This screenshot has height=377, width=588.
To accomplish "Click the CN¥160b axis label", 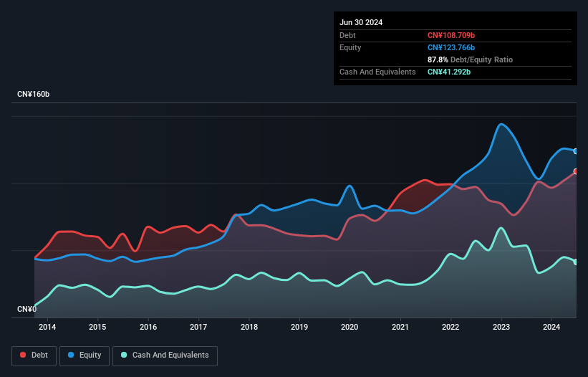I will 34,94.
